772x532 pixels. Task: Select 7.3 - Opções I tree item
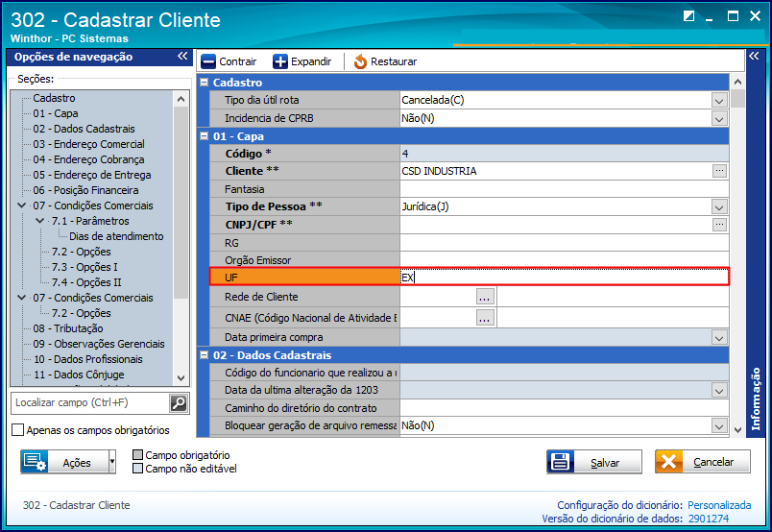click(84, 267)
